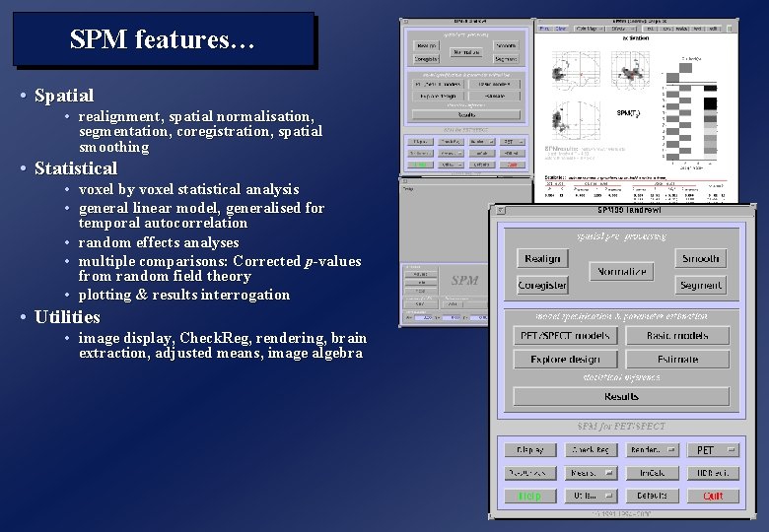Click Display in the large SPM99 window

(530, 449)
